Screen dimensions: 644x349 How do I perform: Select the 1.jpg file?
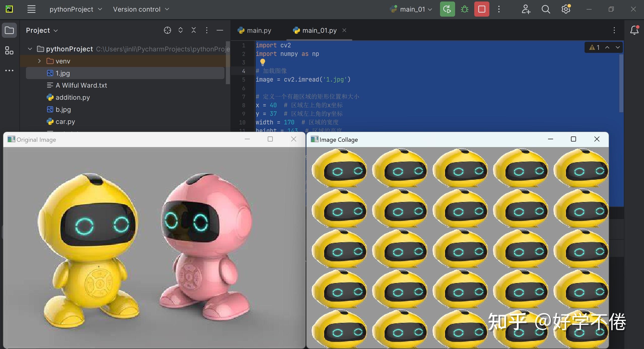[62, 73]
